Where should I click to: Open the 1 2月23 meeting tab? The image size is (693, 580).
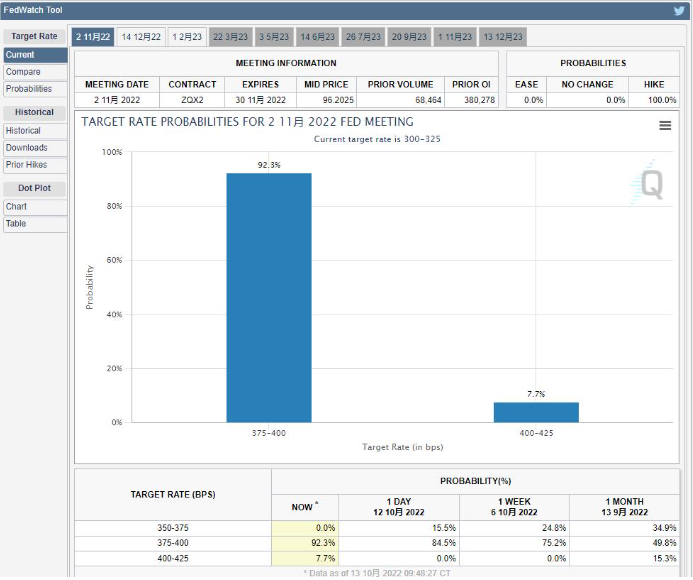(187, 37)
